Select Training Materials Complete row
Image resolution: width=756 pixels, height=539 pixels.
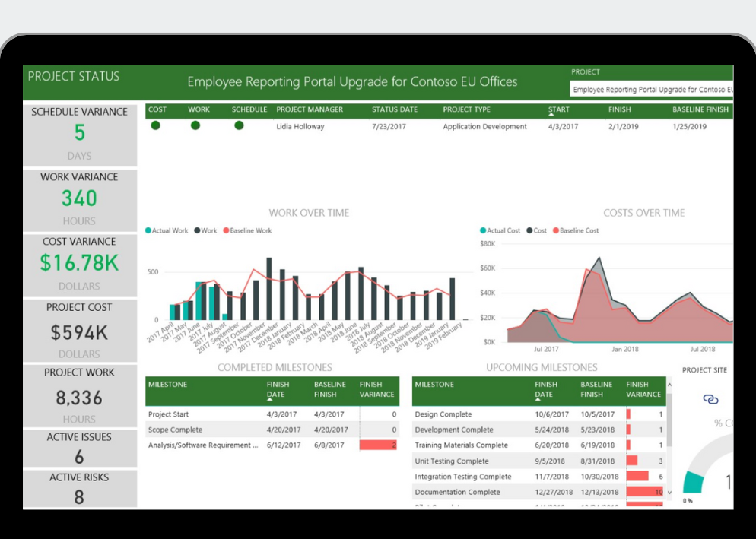(539, 445)
